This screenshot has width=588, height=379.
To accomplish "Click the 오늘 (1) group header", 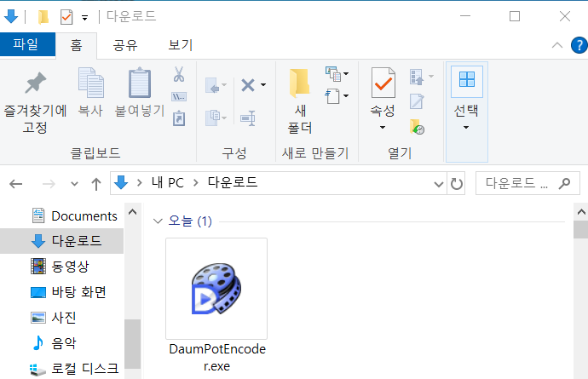I will coord(190,221).
